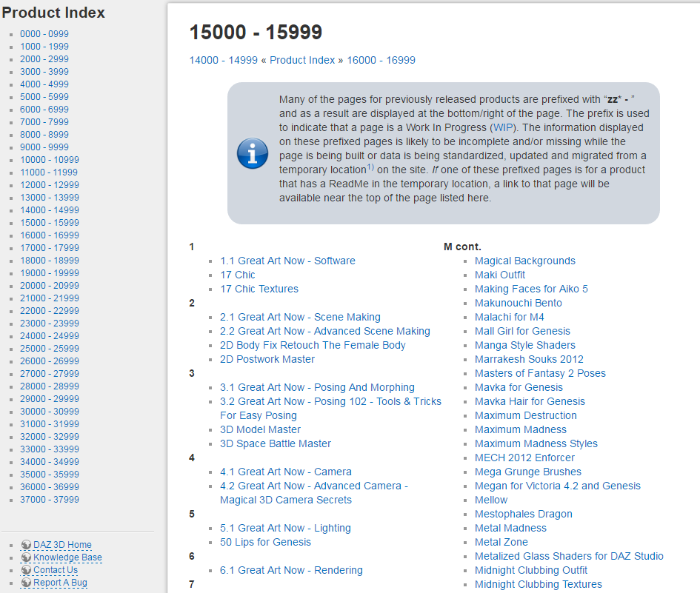Click the globe icon beside Report A Bug
Image resolution: width=700 pixels, height=593 pixels.
point(26,582)
